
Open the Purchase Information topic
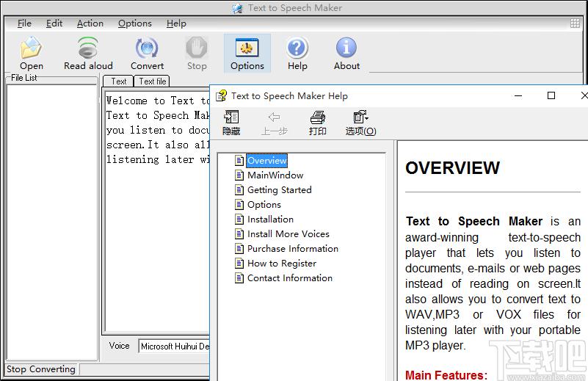point(293,249)
